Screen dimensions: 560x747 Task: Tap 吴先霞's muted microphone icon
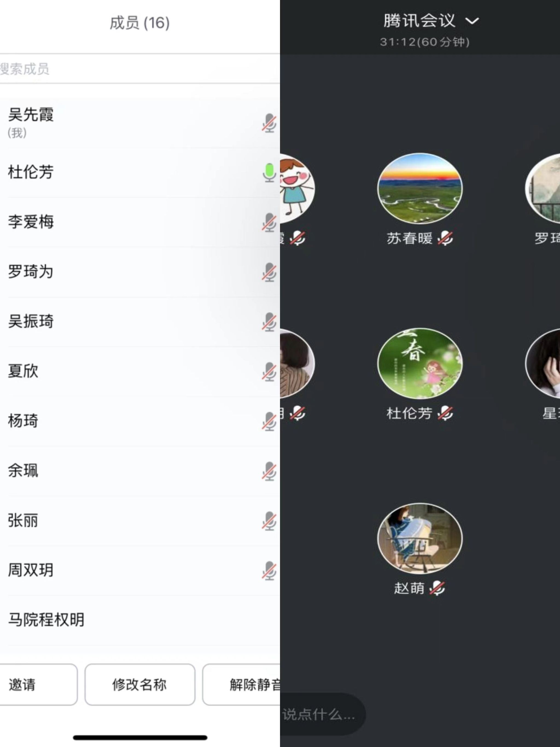[269, 123]
